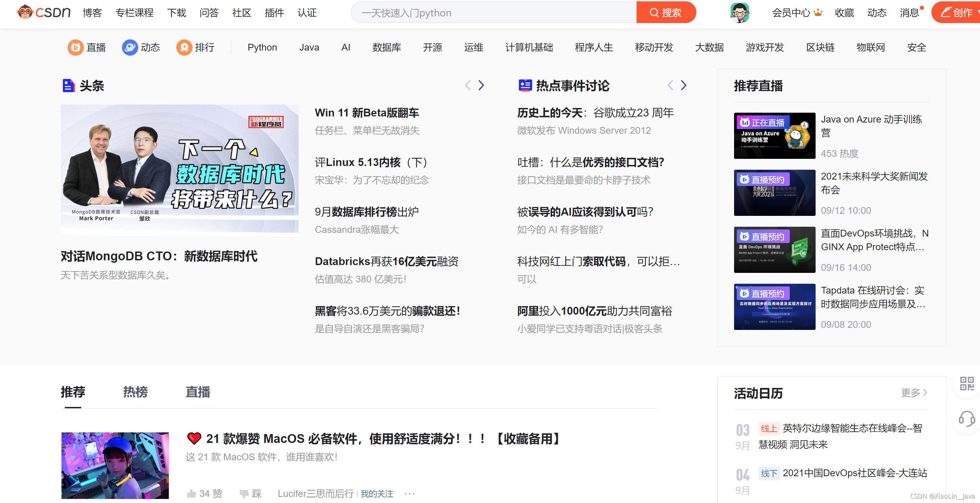The width and height of the screenshot is (980, 503).
Task: Open 对话MongoDB CTO headline title
Action: point(159,256)
